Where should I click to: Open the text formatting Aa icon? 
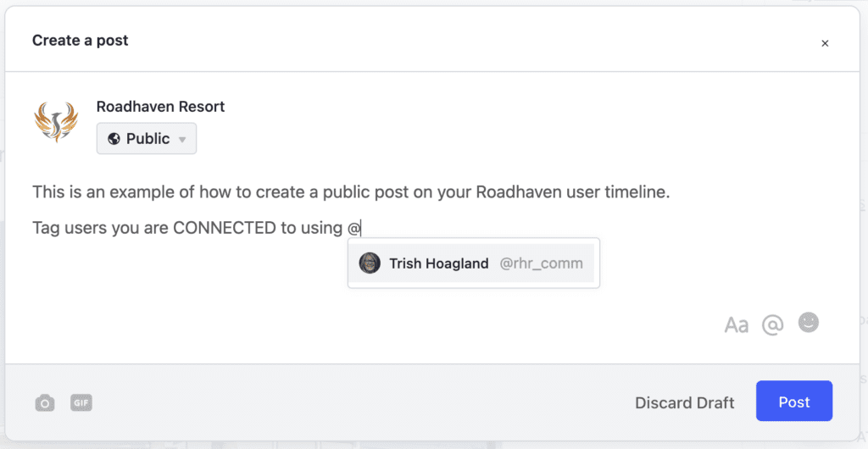[737, 325]
